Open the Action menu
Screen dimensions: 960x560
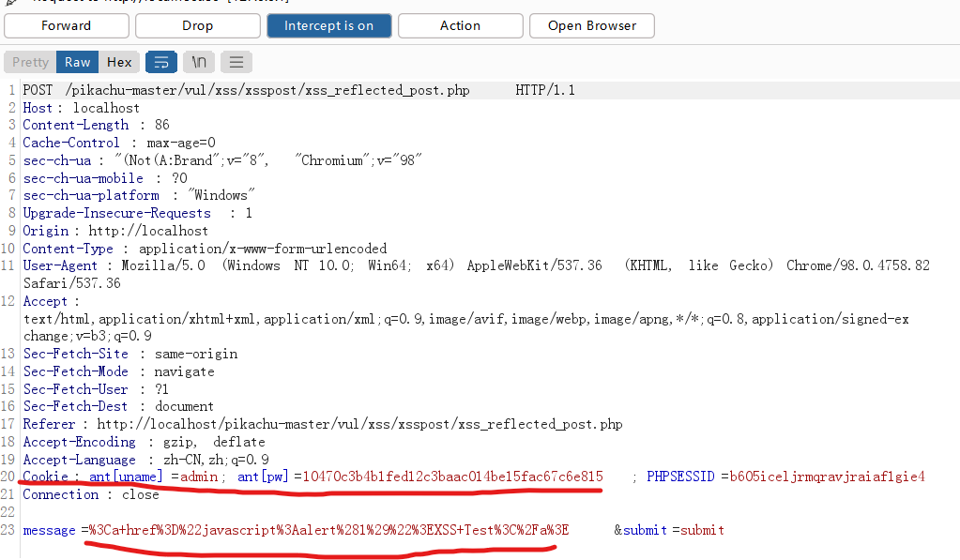[x=461, y=25]
